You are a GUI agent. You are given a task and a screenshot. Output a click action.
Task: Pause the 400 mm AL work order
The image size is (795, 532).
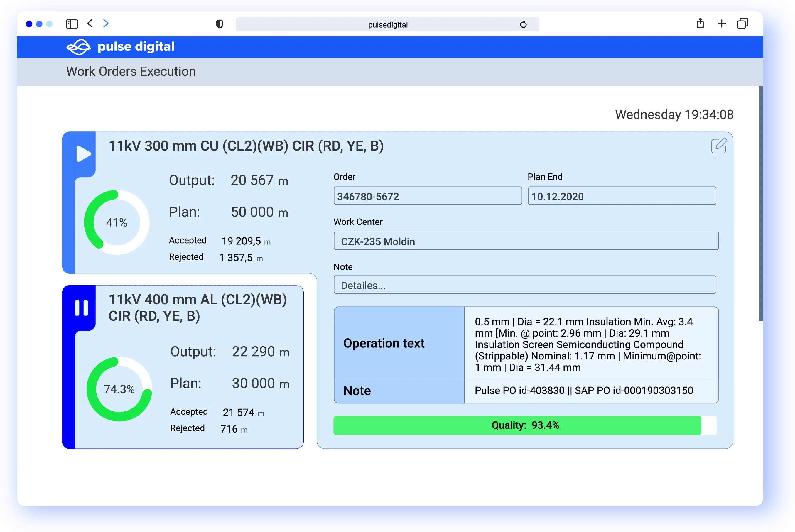pos(81,308)
